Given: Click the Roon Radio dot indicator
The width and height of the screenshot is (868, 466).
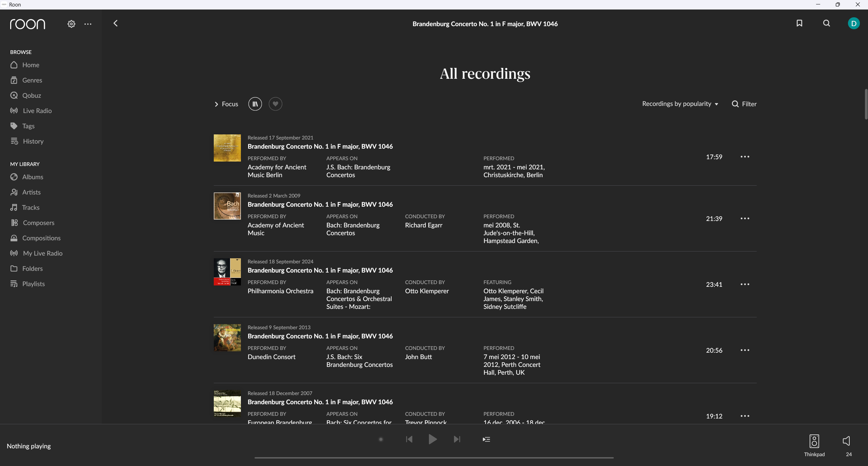Looking at the screenshot, I should 381,439.
